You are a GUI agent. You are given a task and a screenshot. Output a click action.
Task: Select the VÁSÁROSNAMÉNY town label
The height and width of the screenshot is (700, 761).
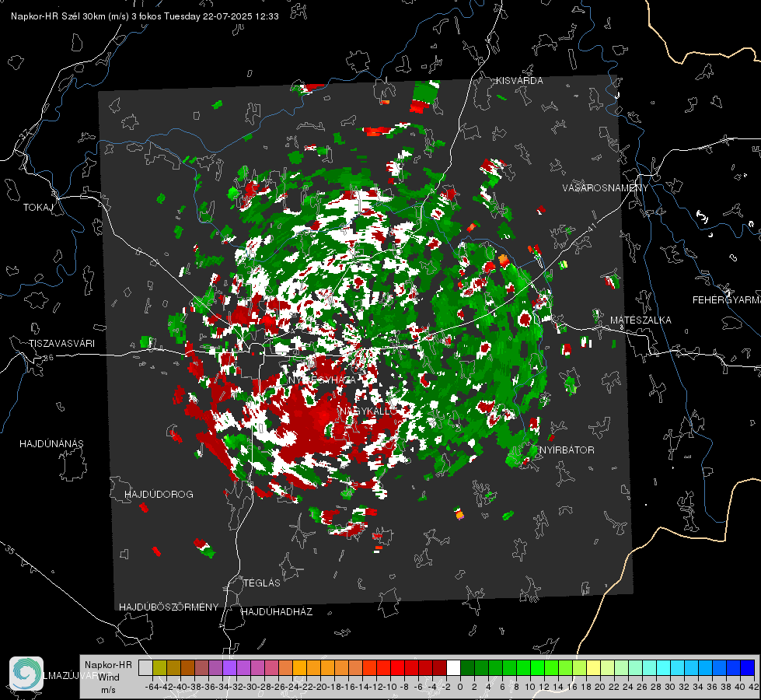(x=606, y=188)
